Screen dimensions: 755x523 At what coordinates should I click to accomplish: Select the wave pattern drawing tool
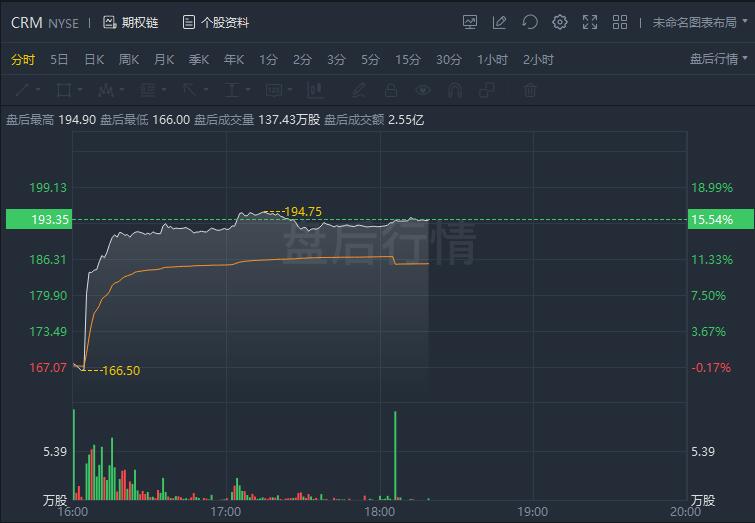tap(105, 90)
